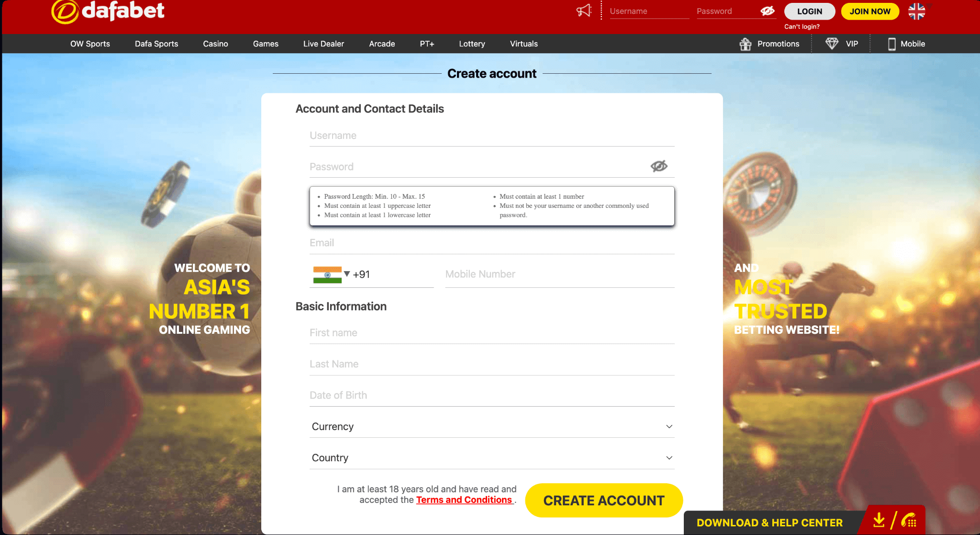Click the Can't login? link
The image size is (980, 535).
point(802,27)
